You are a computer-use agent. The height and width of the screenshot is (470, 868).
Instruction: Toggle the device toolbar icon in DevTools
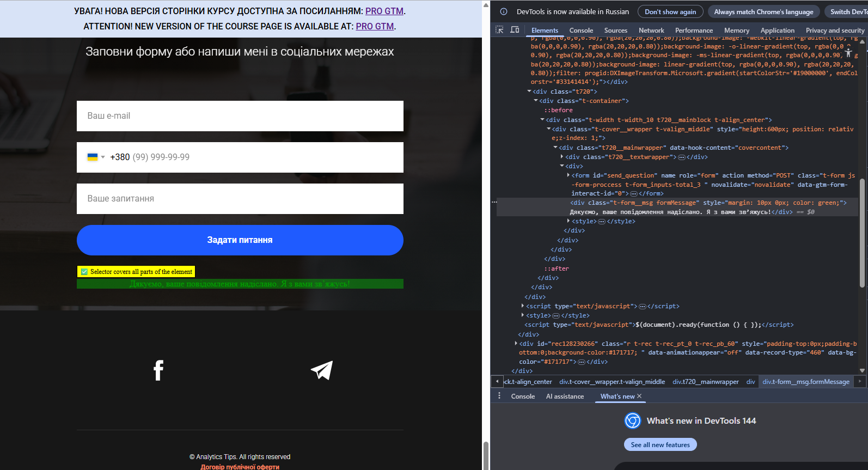(x=515, y=30)
